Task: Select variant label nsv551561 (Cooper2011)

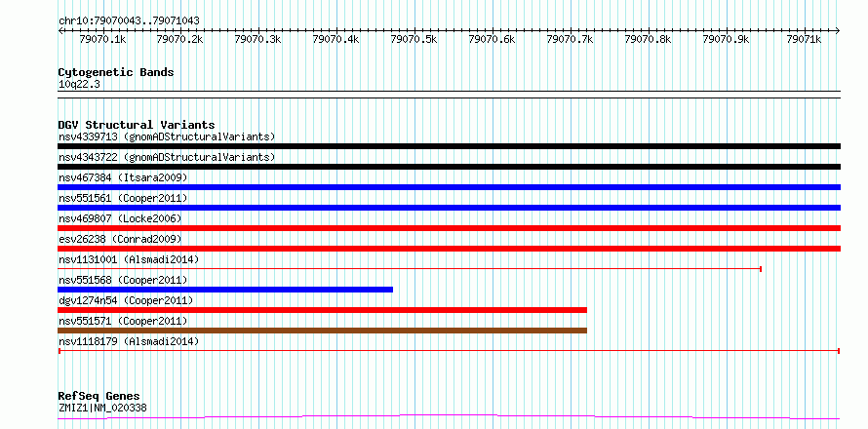Action: point(123,198)
